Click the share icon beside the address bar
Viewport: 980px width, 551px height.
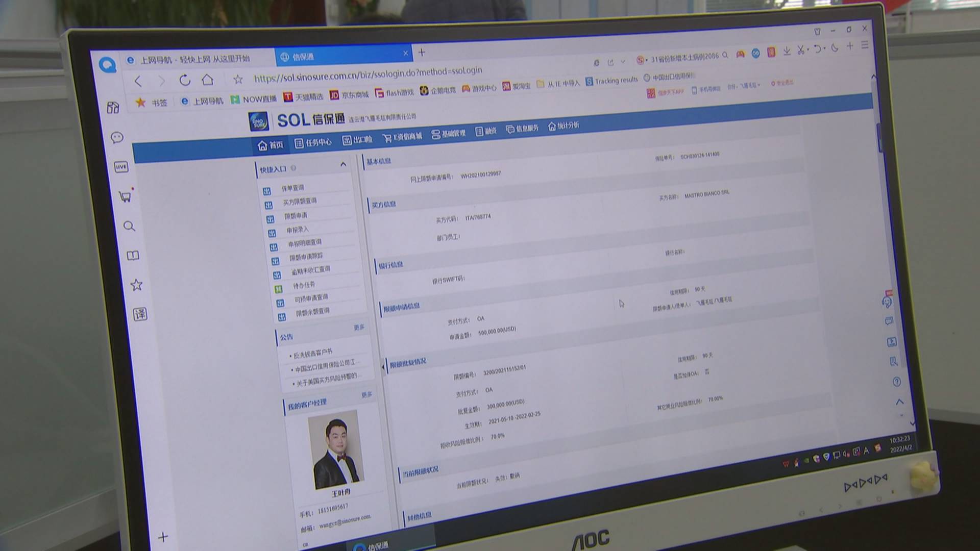(610, 62)
